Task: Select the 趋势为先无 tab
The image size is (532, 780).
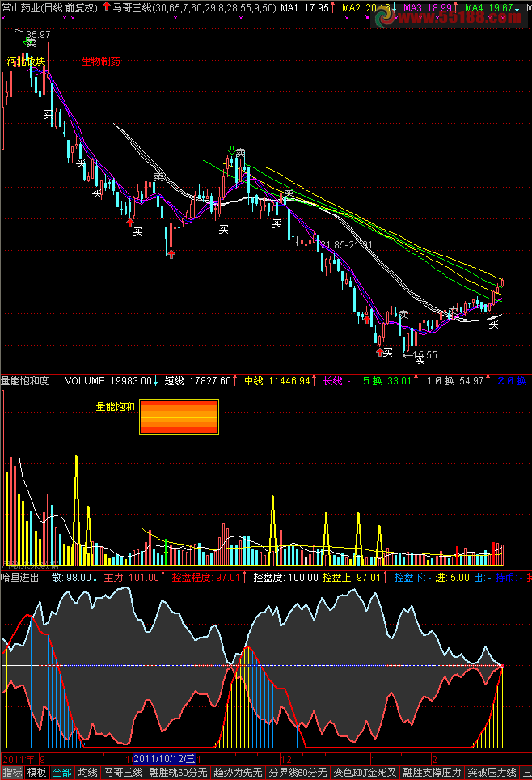Action: 238,773
